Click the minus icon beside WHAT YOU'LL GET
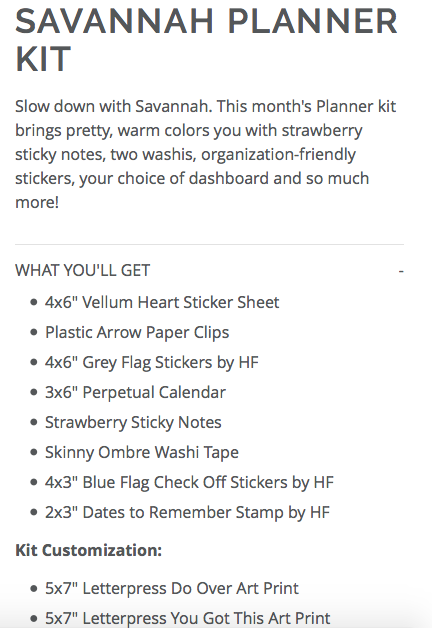 coord(401,271)
